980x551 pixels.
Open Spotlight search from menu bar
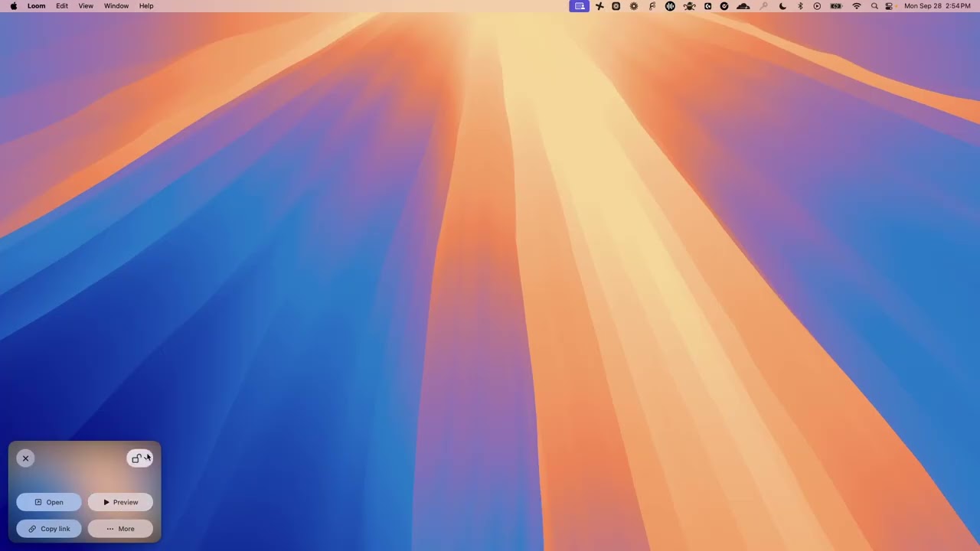click(874, 6)
